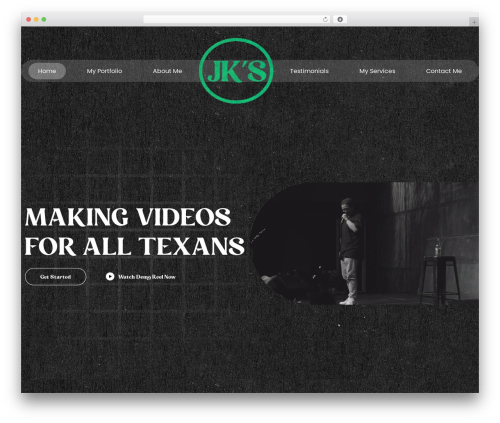Click the Watch Demo Reel Now link

pyautogui.click(x=147, y=277)
